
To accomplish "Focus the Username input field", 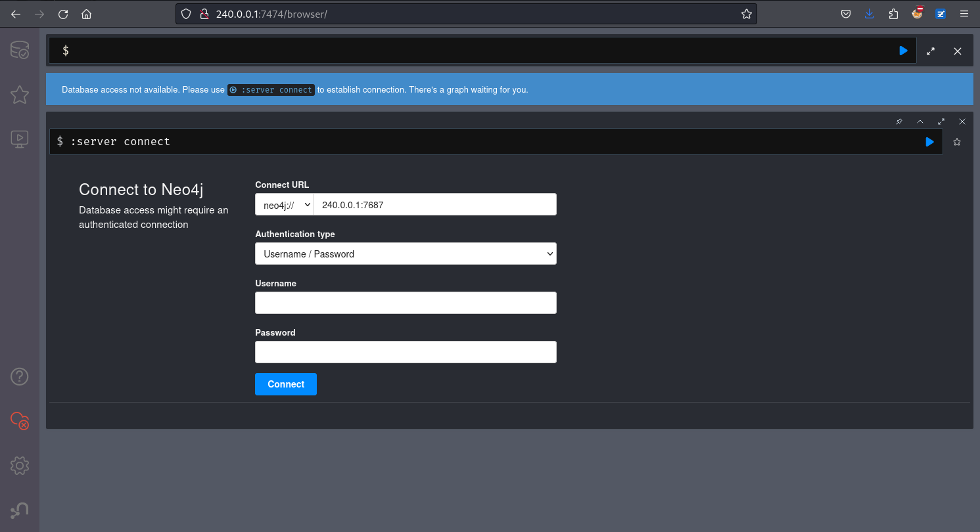I will [406, 303].
